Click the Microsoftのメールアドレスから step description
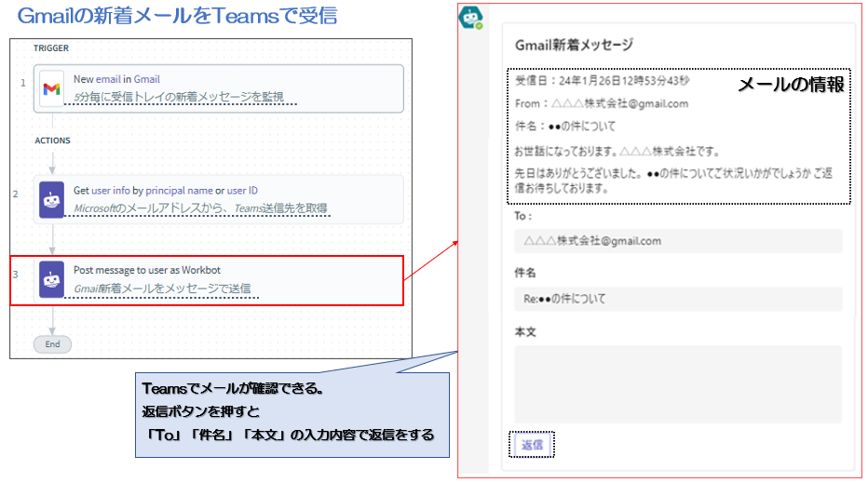 click(x=200, y=208)
